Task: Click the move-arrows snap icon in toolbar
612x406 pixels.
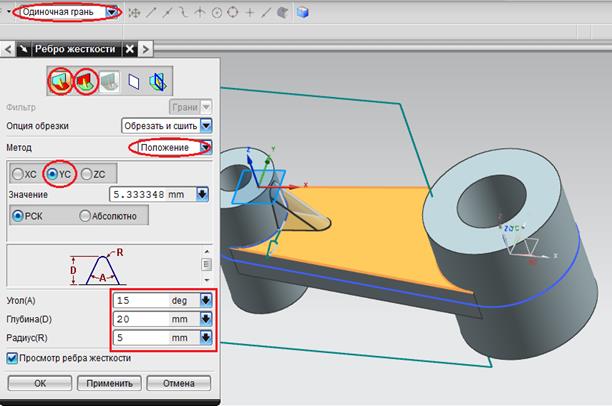Action: click(136, 13)
